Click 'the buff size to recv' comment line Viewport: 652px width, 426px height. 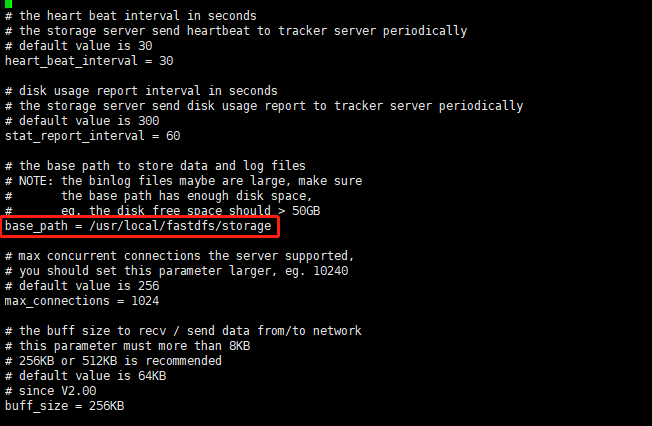coord(183,331)
